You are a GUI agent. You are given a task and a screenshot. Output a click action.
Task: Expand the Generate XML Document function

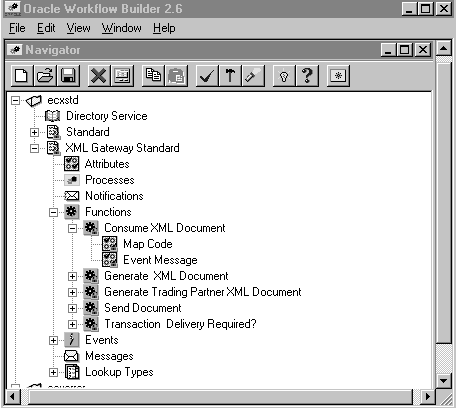click(x=72, y=276)
